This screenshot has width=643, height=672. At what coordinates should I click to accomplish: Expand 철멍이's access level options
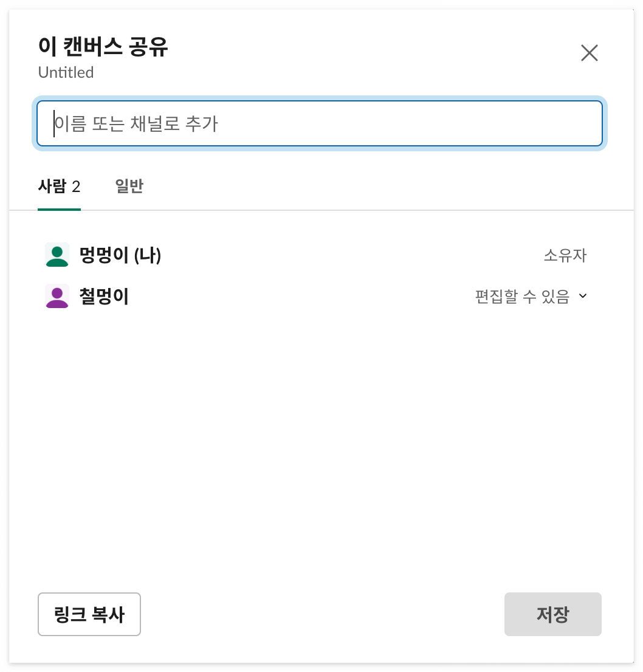(531, 296)
